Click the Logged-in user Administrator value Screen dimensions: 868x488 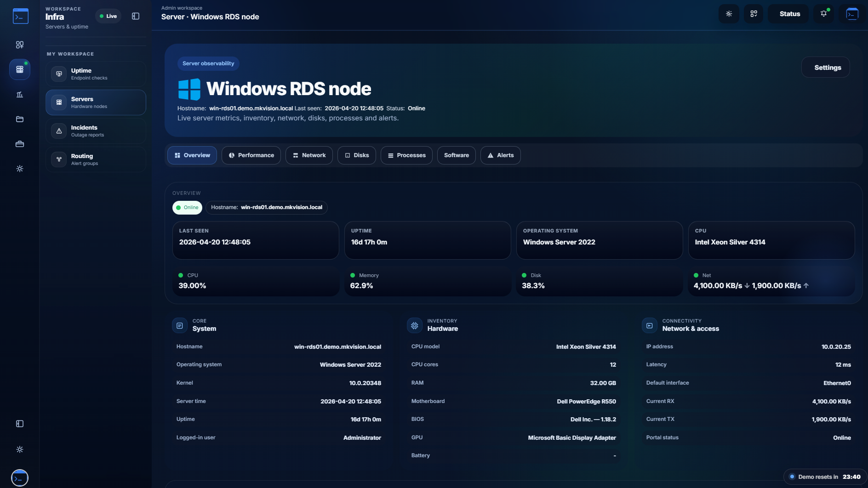click(x=362, y=438)
